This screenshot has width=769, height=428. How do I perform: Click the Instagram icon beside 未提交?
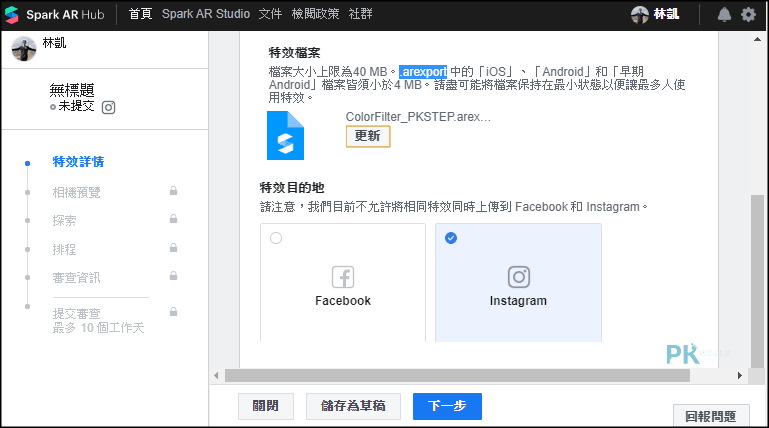tap(108, 107)
